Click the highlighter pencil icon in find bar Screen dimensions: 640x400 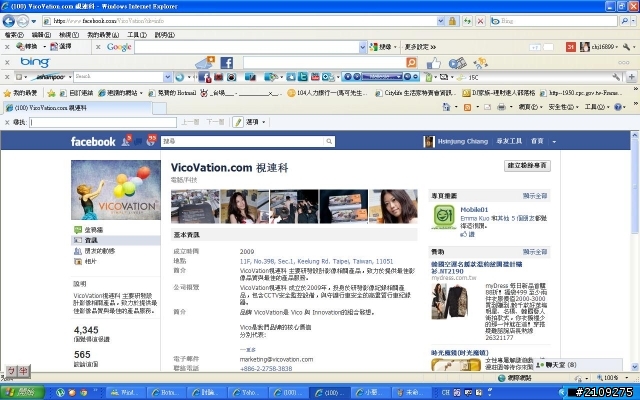coord(238,122)
